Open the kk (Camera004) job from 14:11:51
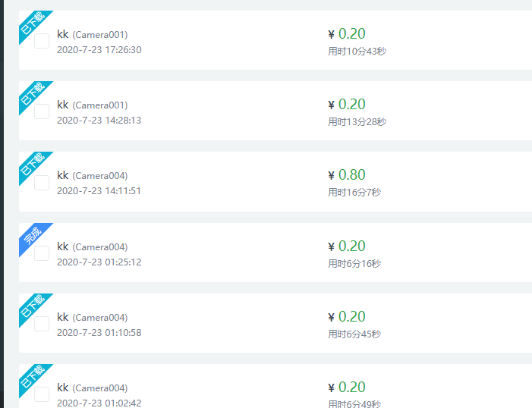This screenshot has width=532, height=408. click(93, 175)
